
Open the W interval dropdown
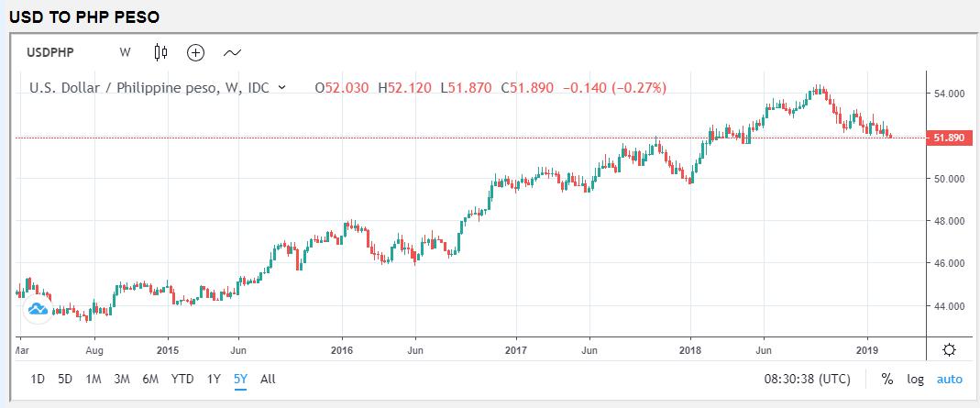[125, 52]
